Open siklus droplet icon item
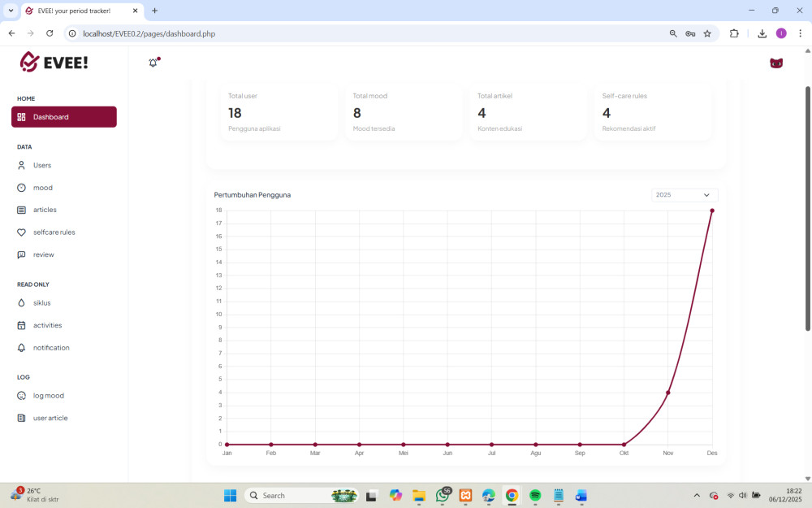Image resolution: width=812 pixels, height=508 pixels. [22, 303]
